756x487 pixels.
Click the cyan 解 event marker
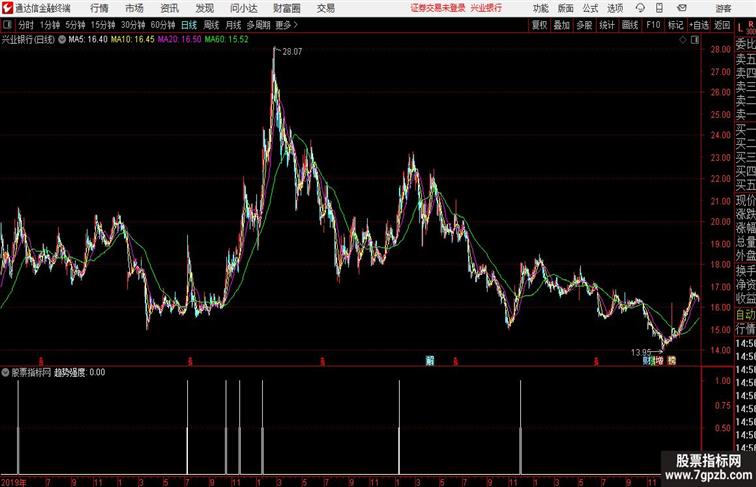click(x=430, y=361)
